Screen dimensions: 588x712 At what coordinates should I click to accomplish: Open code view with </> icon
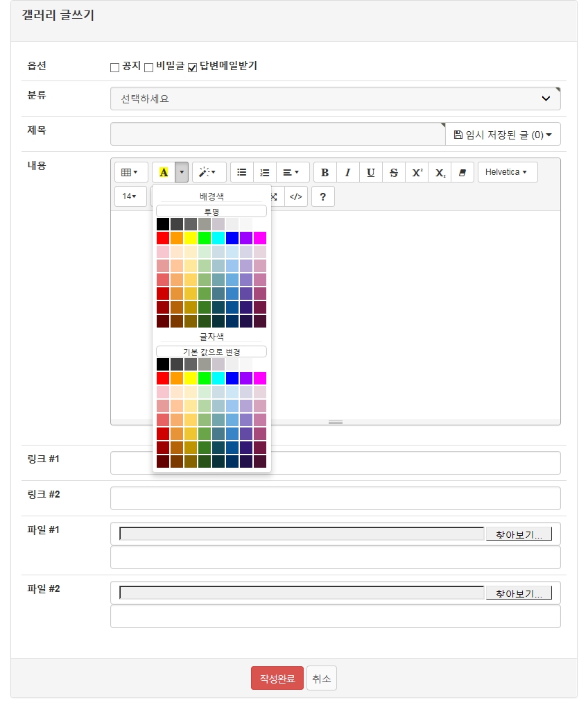tap(295, 196)
